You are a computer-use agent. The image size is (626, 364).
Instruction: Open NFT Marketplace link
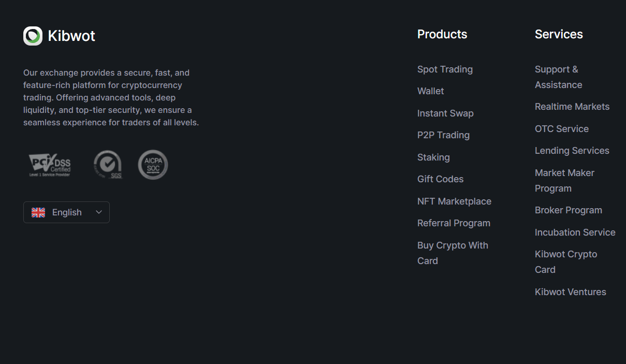click(x=454, y=201)
